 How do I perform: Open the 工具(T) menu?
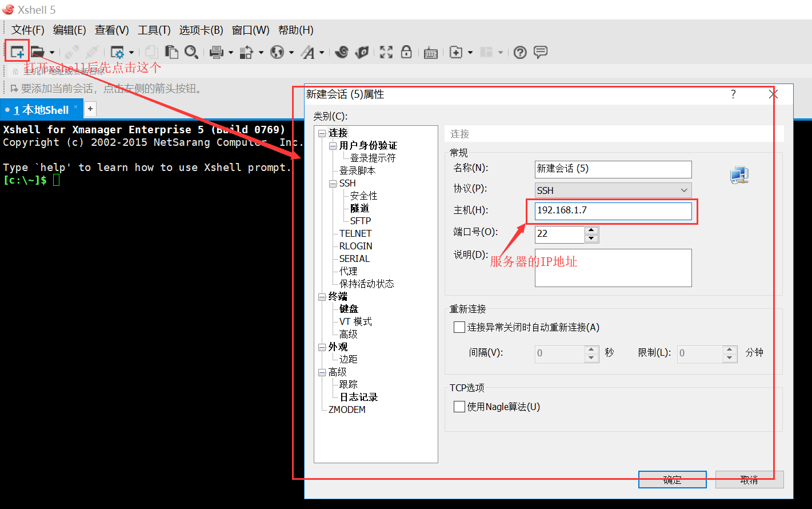[x=154, y=30]
